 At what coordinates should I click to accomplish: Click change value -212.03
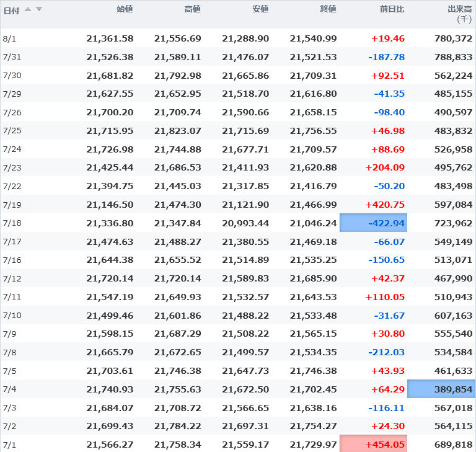pyautogui.click(x=387, y=352)
